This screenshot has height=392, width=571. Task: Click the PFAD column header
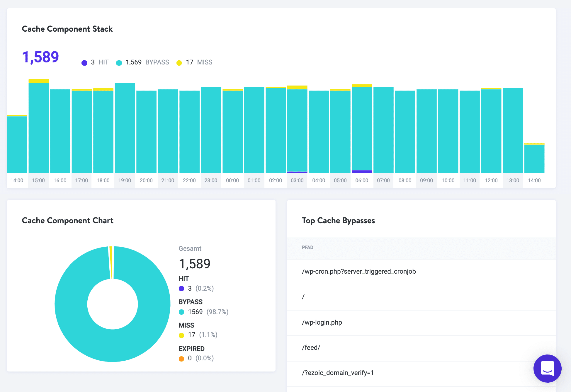point(307,248)
